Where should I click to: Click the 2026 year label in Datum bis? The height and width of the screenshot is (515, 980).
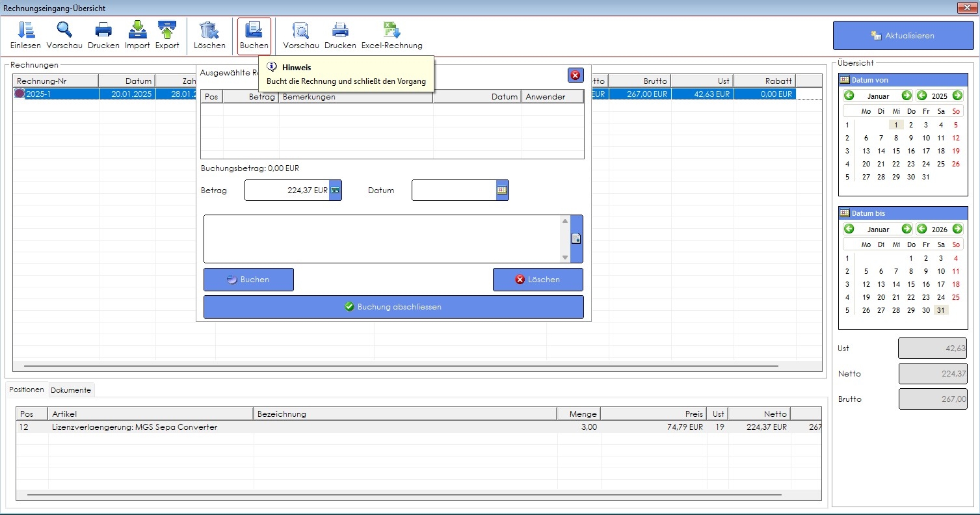pyautogui.click(x=940, y=230)
